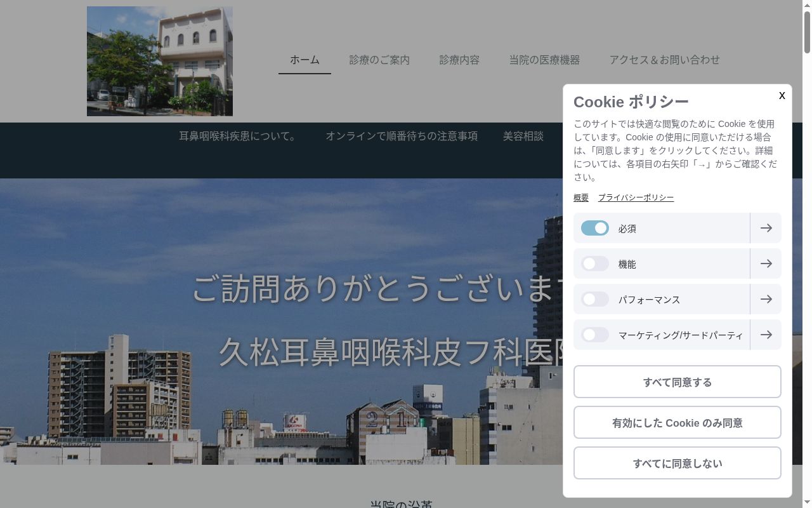This screenshot has width=812, height=508.
Task: Toggle the 必須 cookie switch
Action: 594,228
